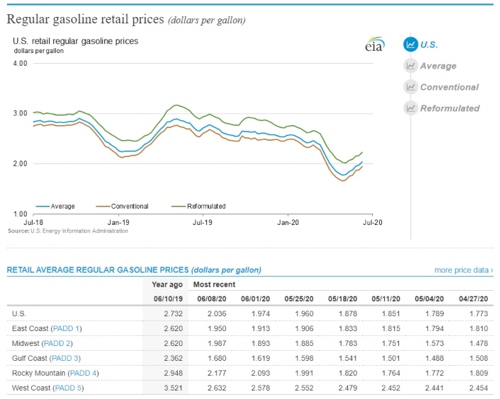Open the more price data link
Screen dimensions: 500x399
464,270
